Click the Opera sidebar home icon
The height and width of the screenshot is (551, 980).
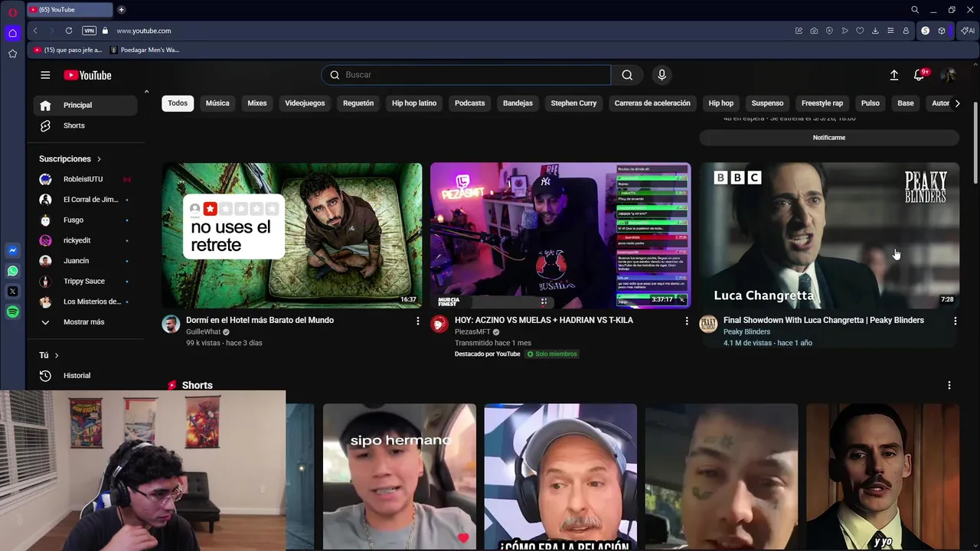click(12, 33)
